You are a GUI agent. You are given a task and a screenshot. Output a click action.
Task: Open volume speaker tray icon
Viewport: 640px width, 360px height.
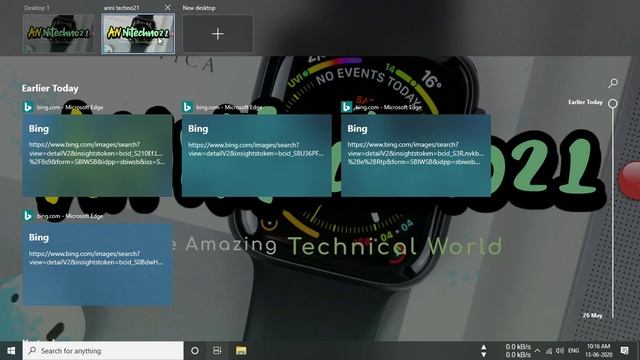click(x=560, y=351)
